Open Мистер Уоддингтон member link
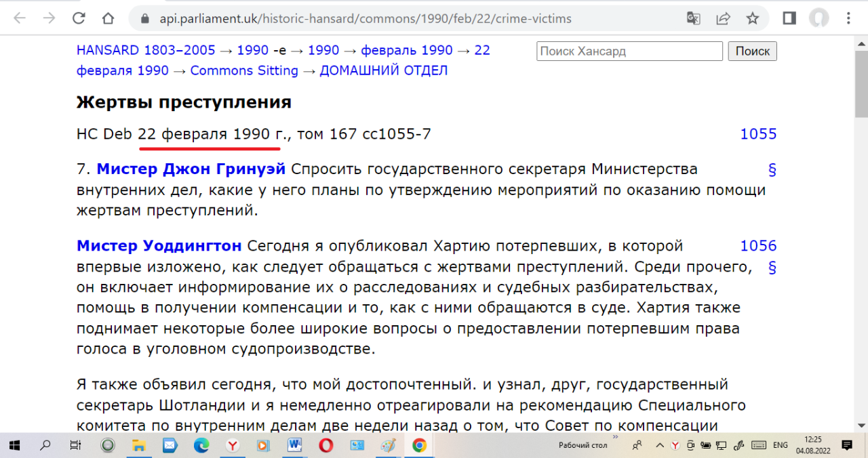 (159, 246)
